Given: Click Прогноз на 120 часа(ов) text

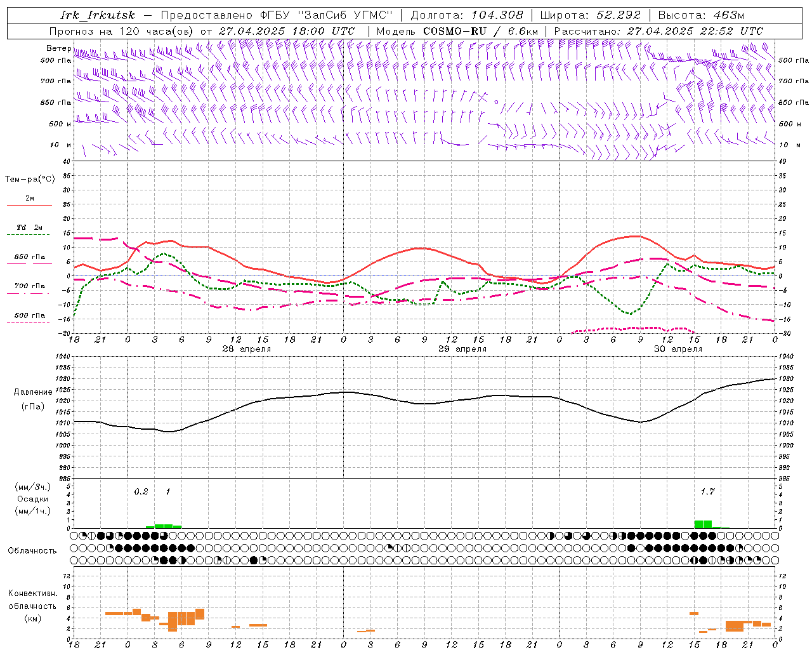Looking at the screenshot, I should point(121,31).
